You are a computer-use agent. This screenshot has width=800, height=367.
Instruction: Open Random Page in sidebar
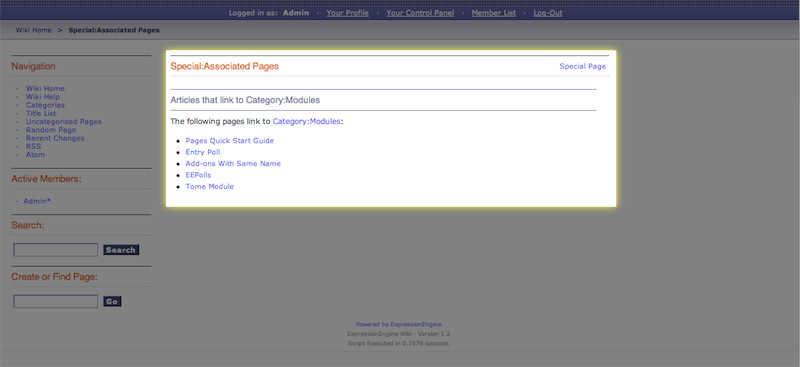click(x=51, y=130)
